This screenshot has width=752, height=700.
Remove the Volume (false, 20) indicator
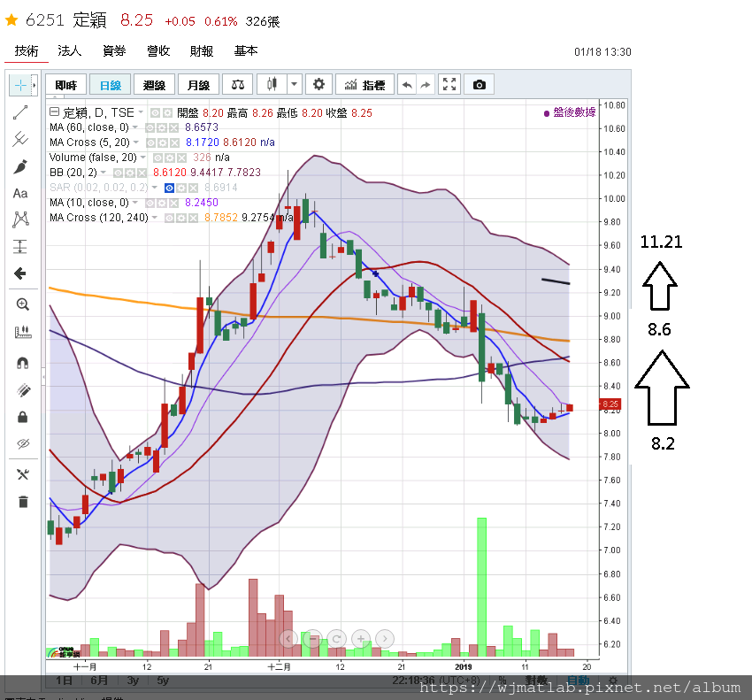pyautogui.click(x=181, y=158)
